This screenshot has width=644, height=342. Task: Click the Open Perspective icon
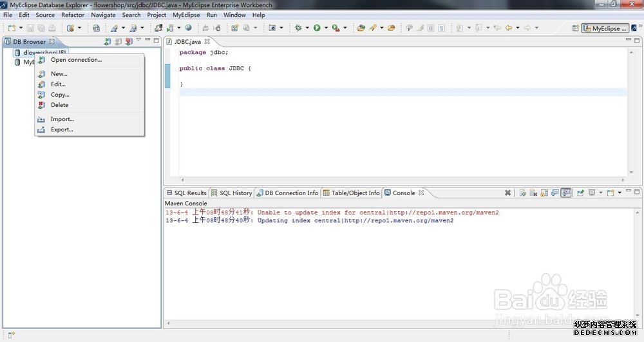pyautogui.click(x=575, y=28)
